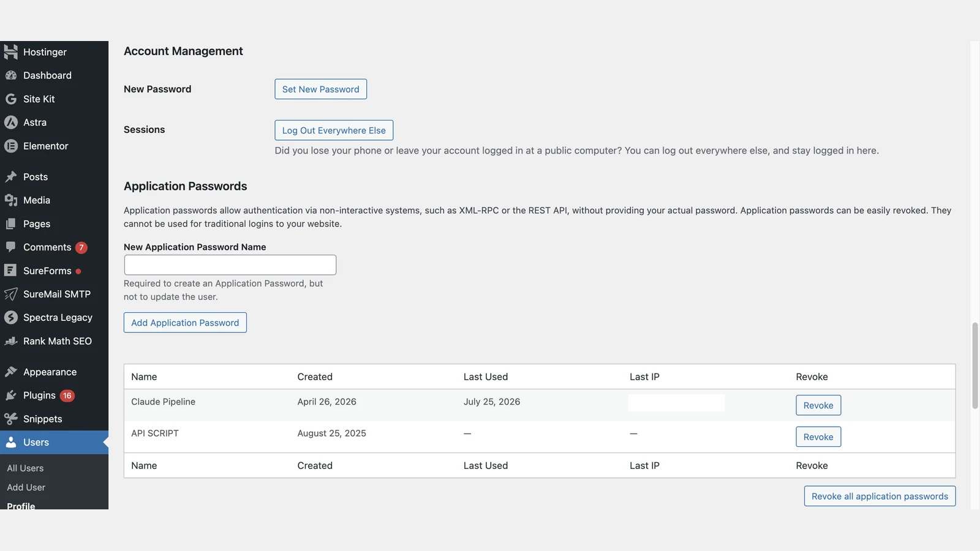Open the Add User submenu link

26,487
